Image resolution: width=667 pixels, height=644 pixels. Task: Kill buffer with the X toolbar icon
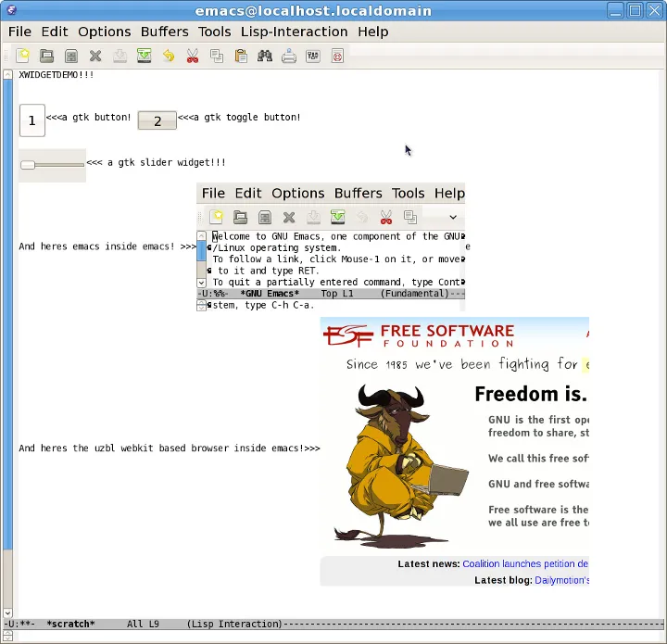(95, 56)
